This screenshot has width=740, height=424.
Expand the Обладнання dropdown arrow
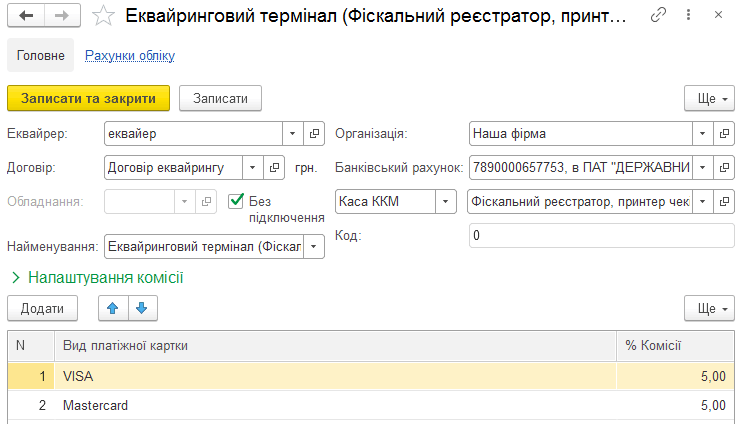point(185,202)
